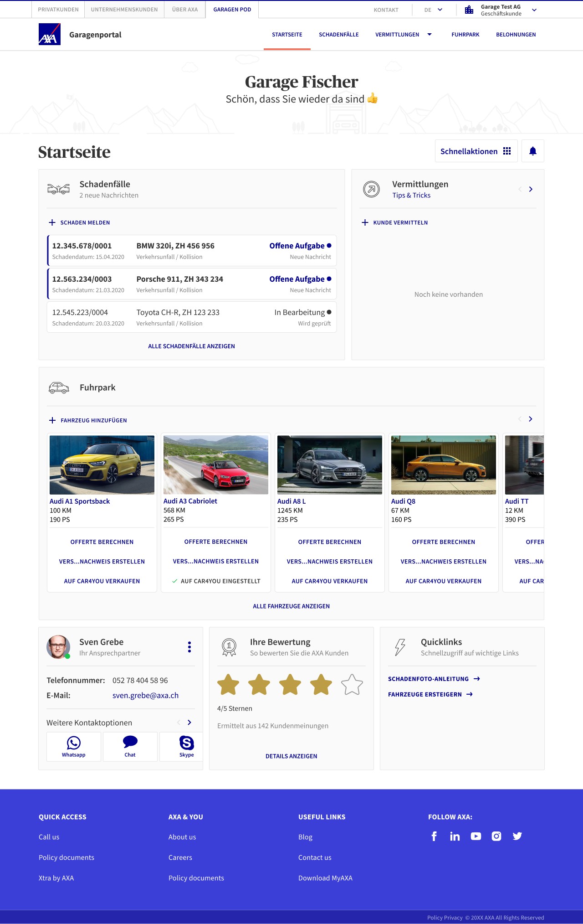Click the Fuhrpark car icon
The width and height of the screenshot is (583, 924).
(59, 387)
